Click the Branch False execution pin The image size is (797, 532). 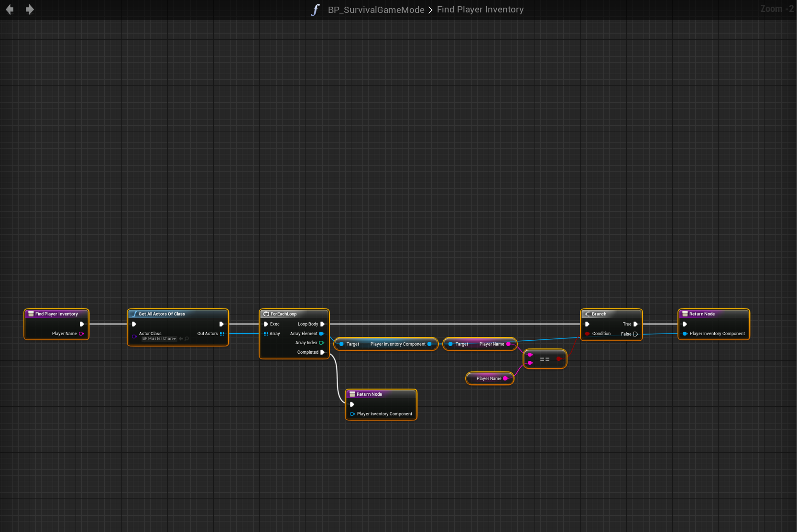point(635,334)
